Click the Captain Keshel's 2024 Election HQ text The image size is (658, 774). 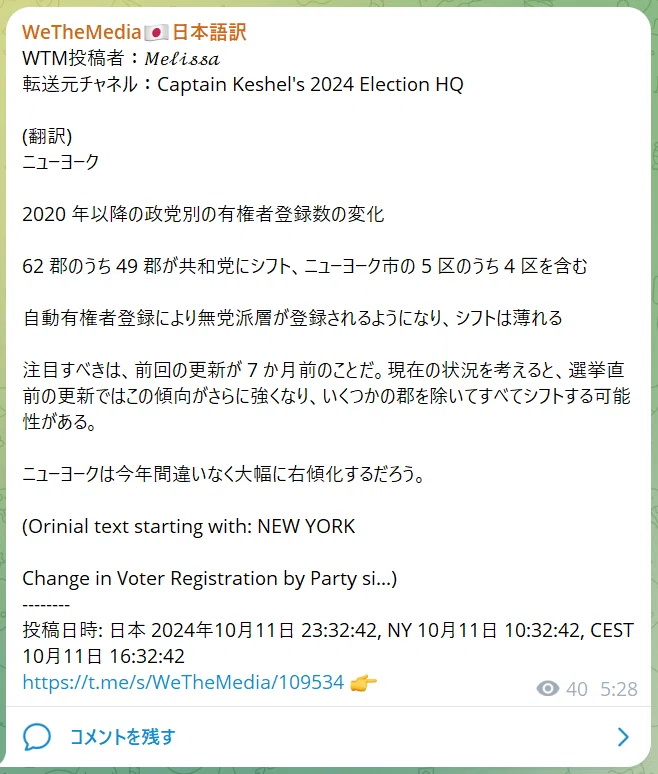tap(310, 84)
